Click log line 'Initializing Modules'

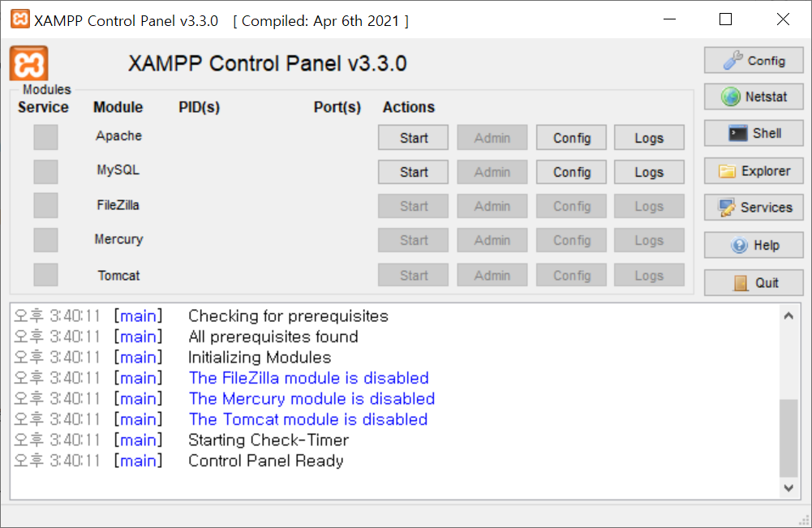[260, 357]
